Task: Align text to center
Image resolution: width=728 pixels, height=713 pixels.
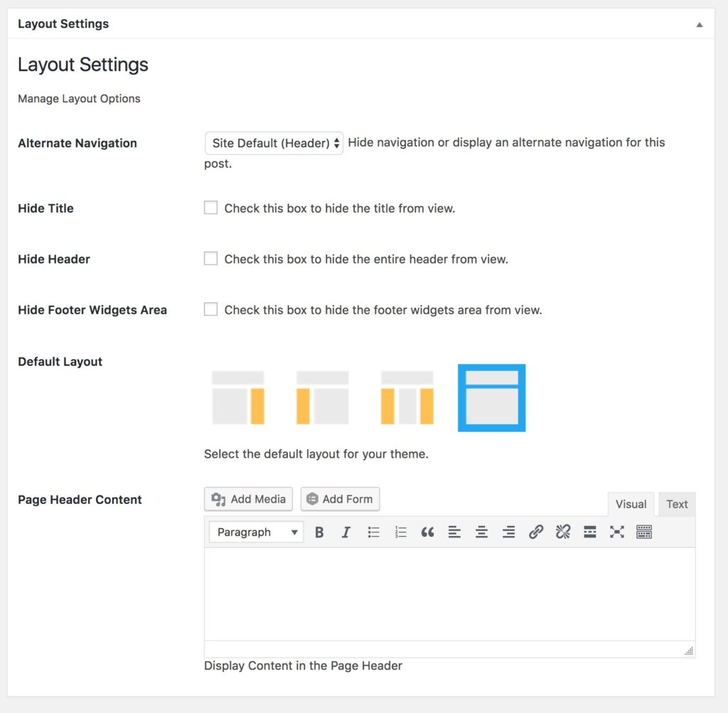Action: (481, 532)
